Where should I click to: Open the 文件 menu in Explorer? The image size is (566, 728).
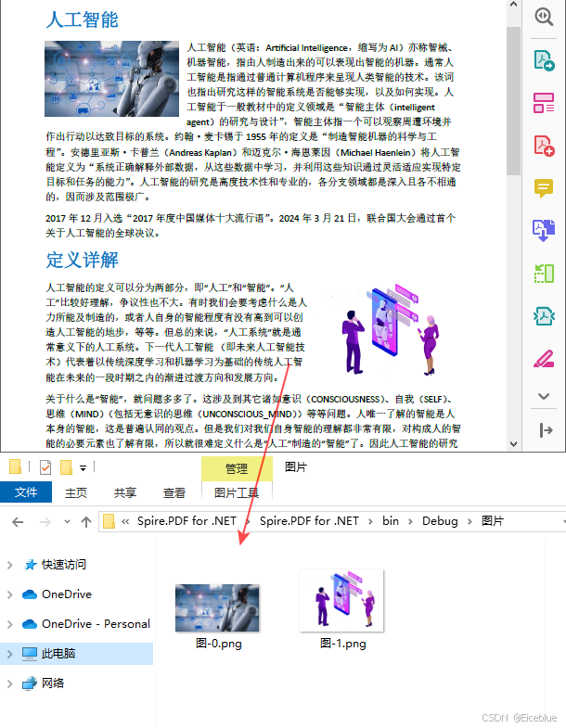point(26,492)
